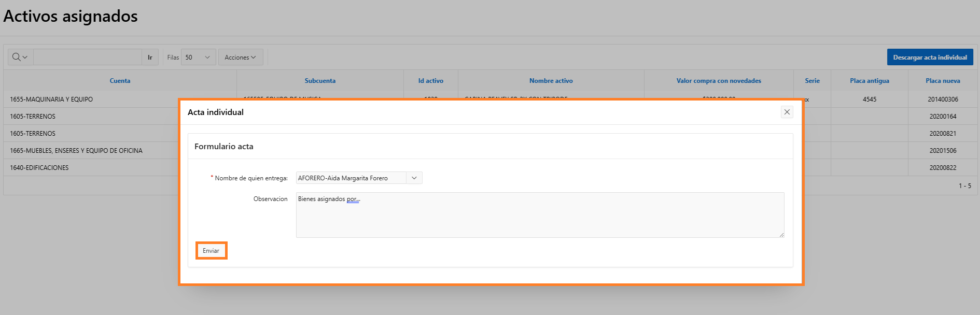
Task: Close the Acta individual dialog
Action: 787,112
